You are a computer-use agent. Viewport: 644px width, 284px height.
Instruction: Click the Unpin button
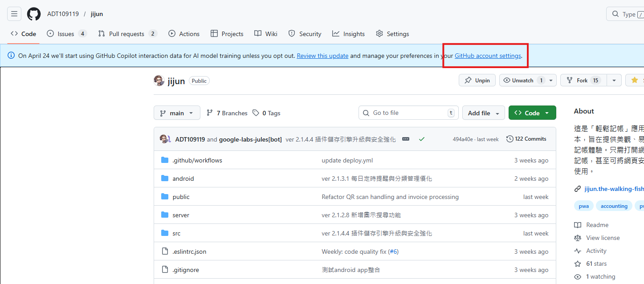(x=477, y=81)
